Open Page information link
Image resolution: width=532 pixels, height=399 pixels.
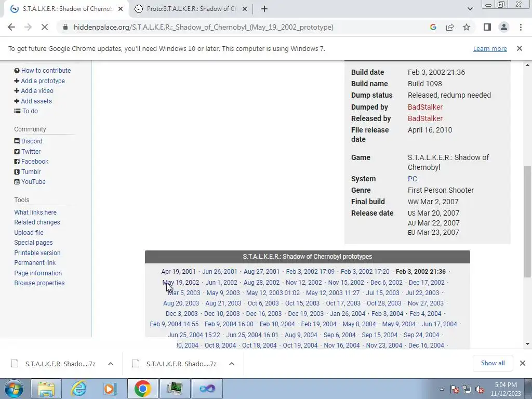point(38,273)
